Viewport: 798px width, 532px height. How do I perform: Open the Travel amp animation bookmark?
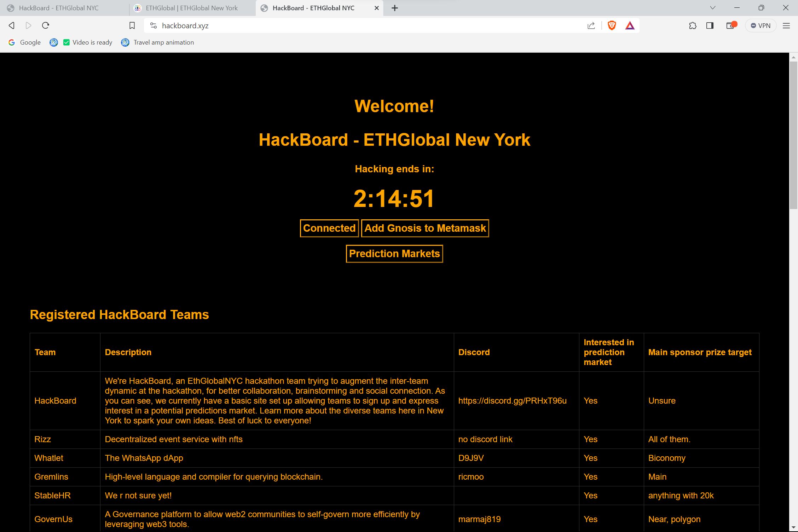[157, 42]
